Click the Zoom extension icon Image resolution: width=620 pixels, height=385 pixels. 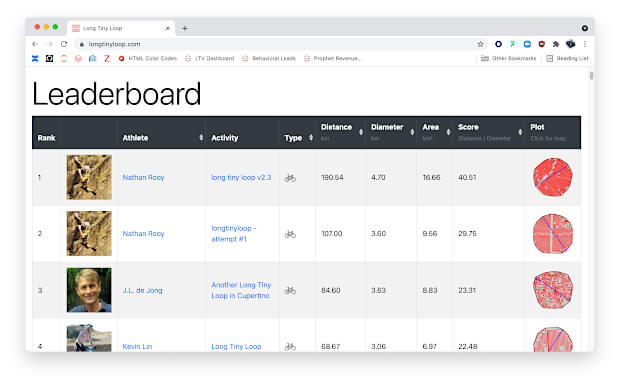coord(527,44)
